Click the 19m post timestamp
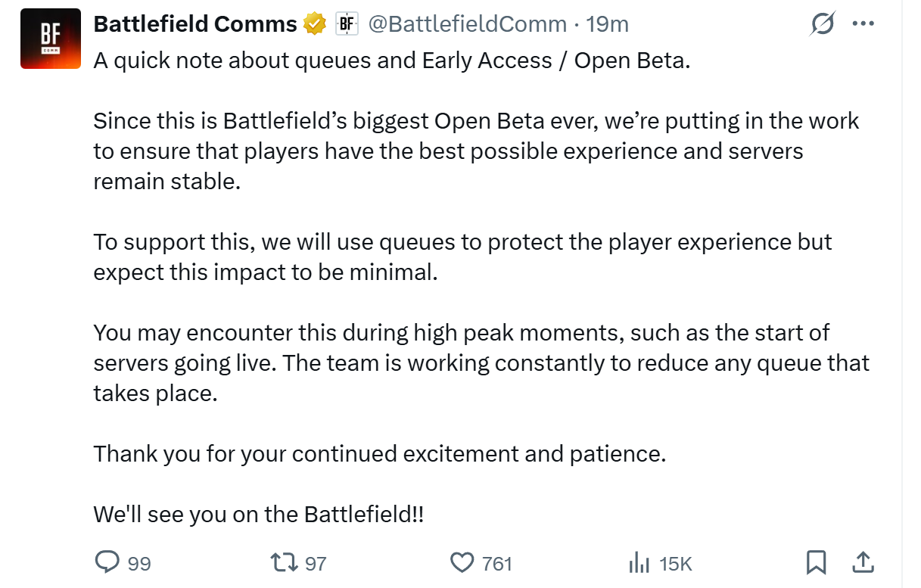Image resolution: width=921 pixels, height=588 pixels. coord(608,24)
